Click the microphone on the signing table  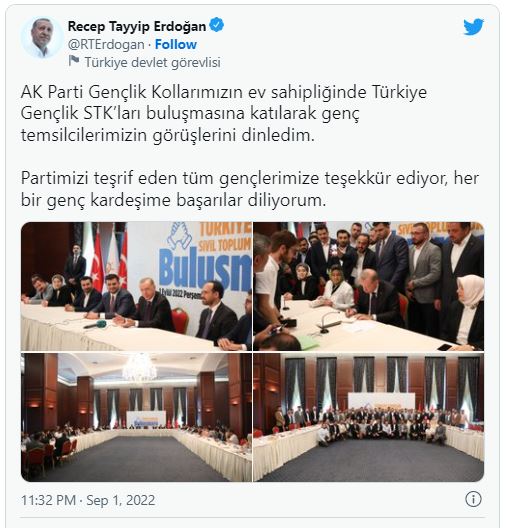tap(326, 323)
